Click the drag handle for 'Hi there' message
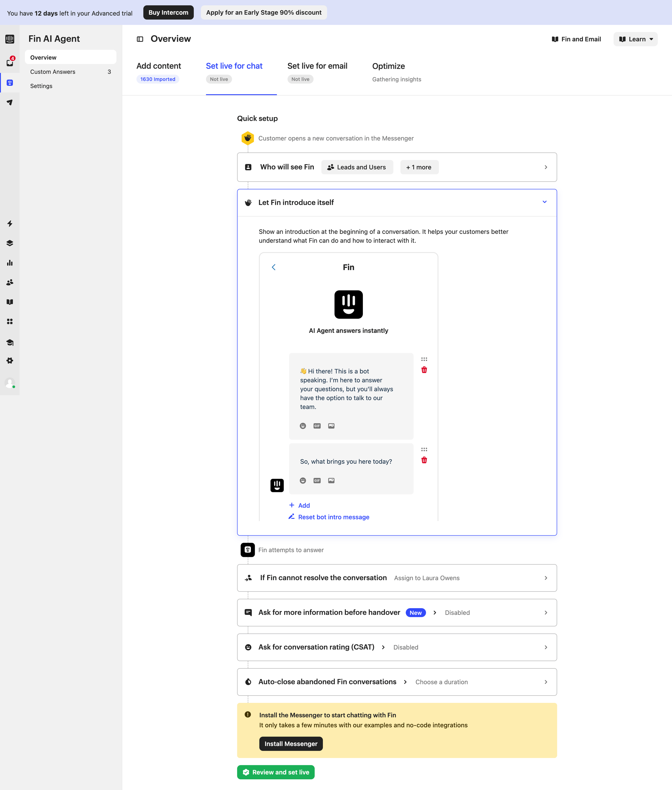The image size is (672, 790). point(424,359)
